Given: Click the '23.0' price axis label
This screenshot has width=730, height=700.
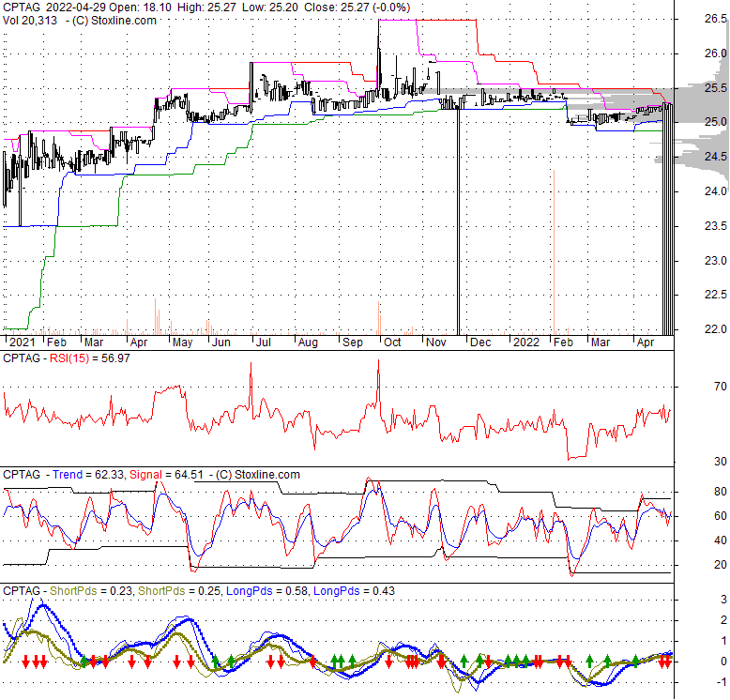Looking at the screenshot, I should pos(715,260).
